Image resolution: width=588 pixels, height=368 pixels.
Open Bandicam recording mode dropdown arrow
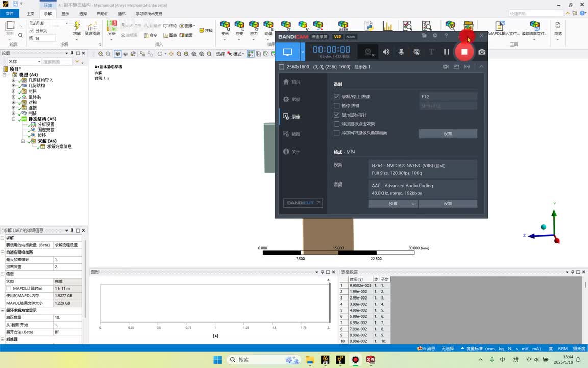[303, 52]
